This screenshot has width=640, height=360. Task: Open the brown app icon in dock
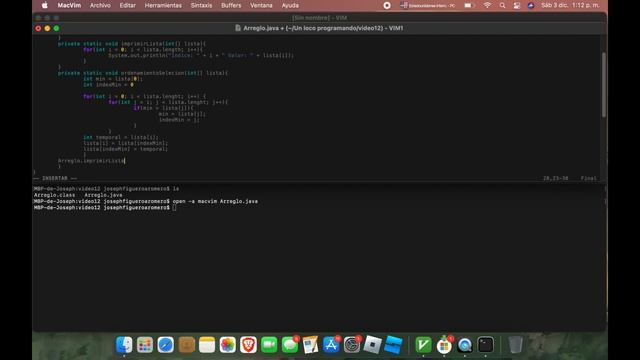(187, 345)
